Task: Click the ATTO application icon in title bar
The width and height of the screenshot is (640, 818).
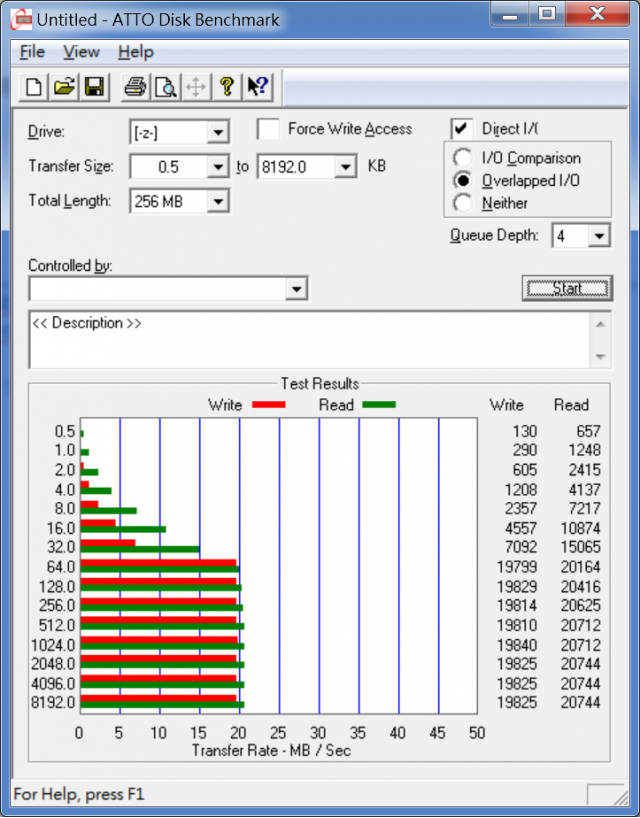Action: [21, 20]
